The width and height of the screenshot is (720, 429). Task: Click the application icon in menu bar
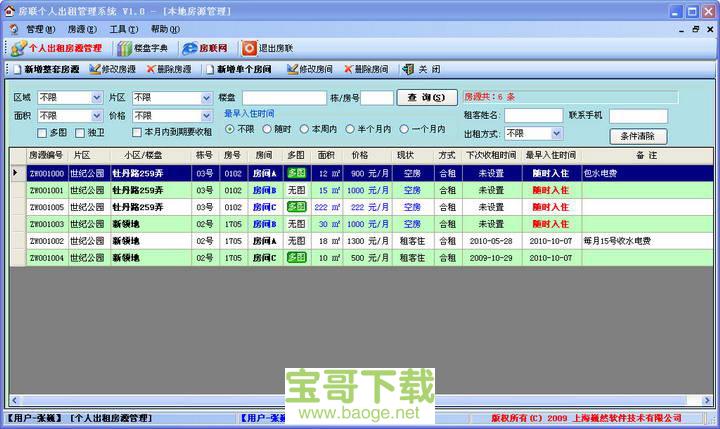[x=14, y=29]
